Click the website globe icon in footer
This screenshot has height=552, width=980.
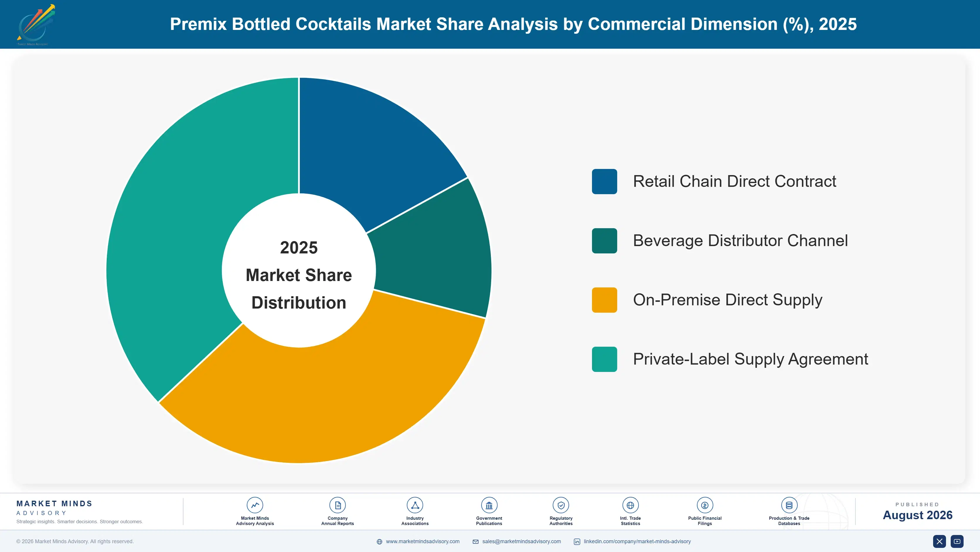[x=379, y=542]
